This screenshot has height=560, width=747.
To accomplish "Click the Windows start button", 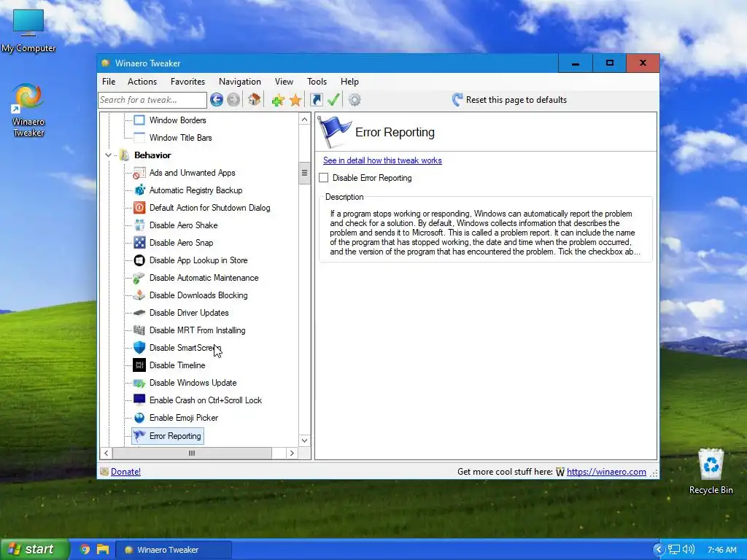I will pos(34,550).
